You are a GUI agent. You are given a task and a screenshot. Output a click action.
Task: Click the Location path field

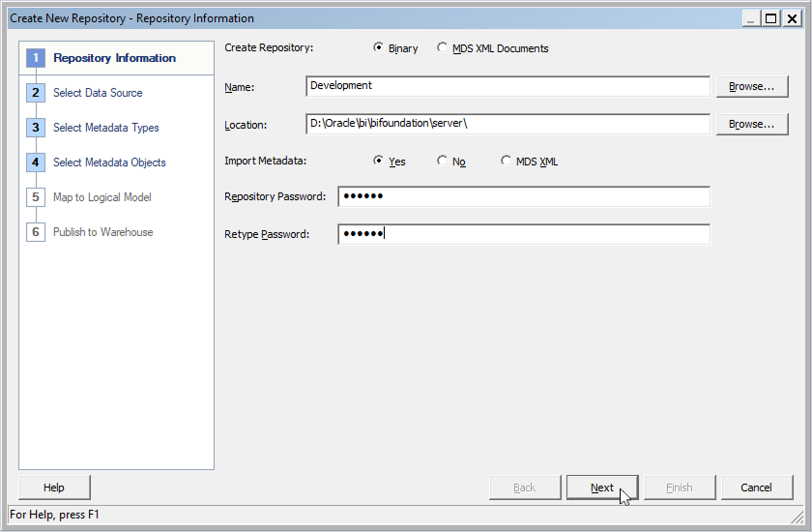507,124
